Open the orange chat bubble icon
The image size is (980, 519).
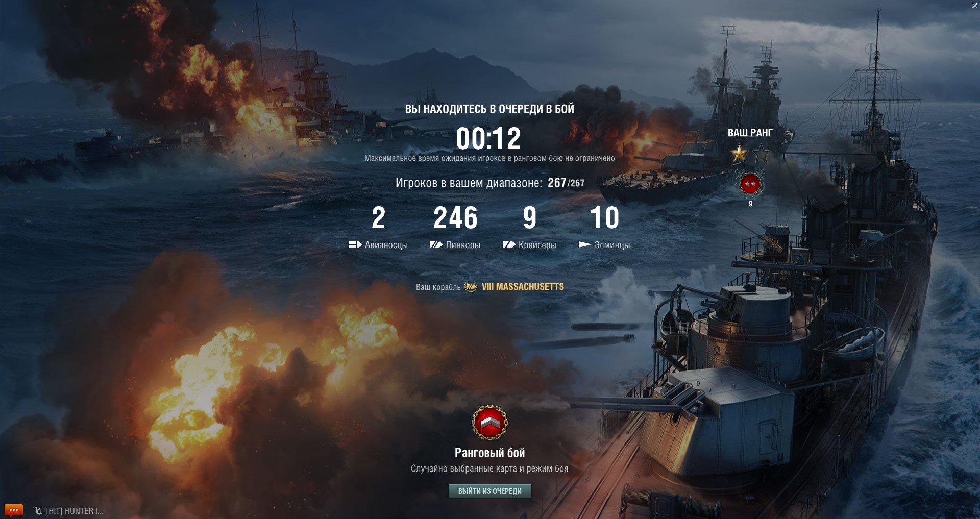pos(14,510)
